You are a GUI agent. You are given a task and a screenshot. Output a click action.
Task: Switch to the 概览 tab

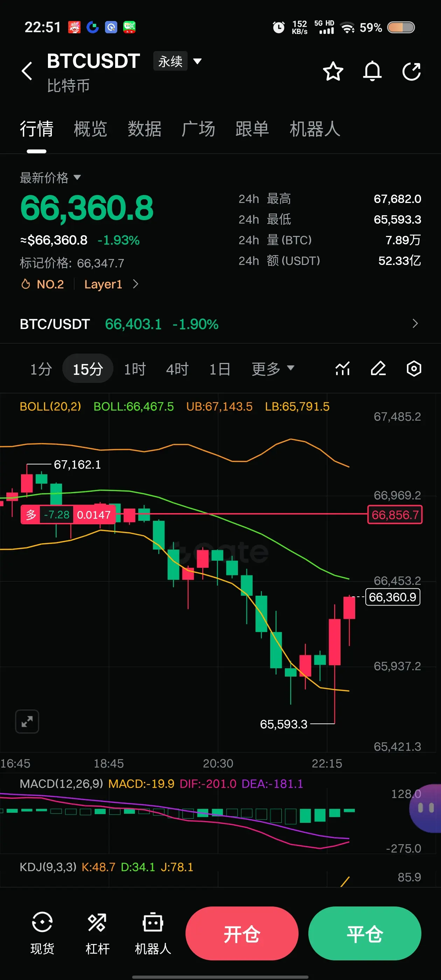91,129
